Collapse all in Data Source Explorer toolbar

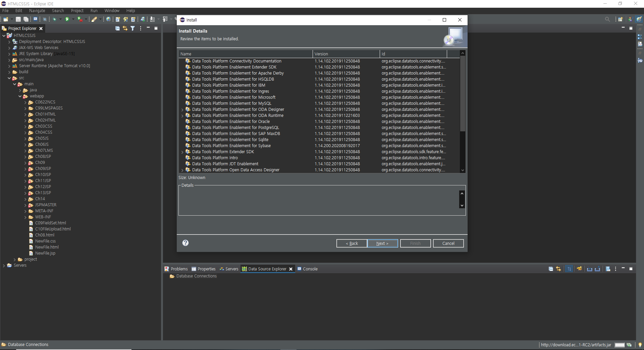(551, 269)
